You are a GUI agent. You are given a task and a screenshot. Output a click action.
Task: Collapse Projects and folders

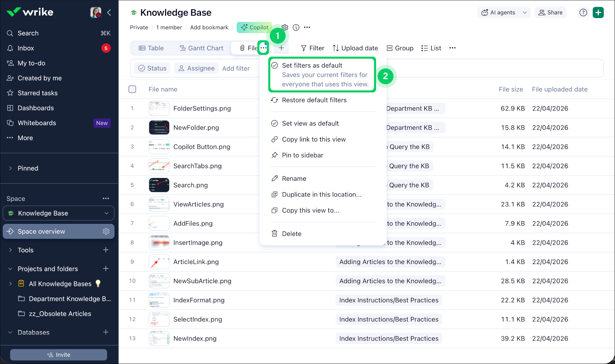click(10, 269)
